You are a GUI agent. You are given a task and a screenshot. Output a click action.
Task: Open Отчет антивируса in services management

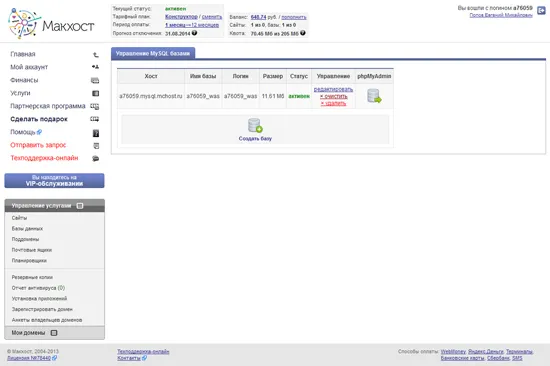pos(38,288)
